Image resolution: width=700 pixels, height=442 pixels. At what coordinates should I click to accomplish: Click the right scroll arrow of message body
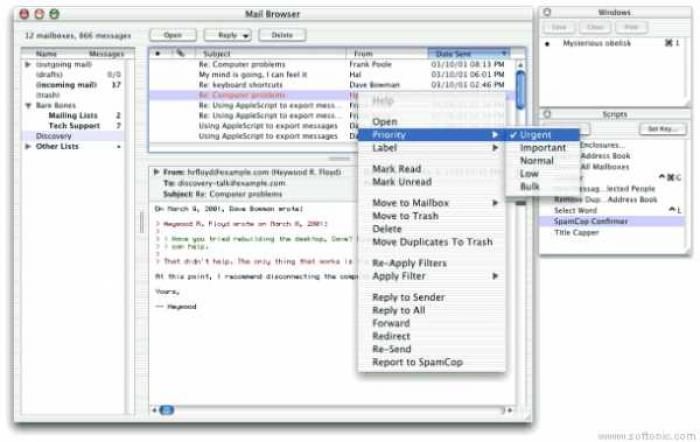pyautogui.click(x=510, y=410)
